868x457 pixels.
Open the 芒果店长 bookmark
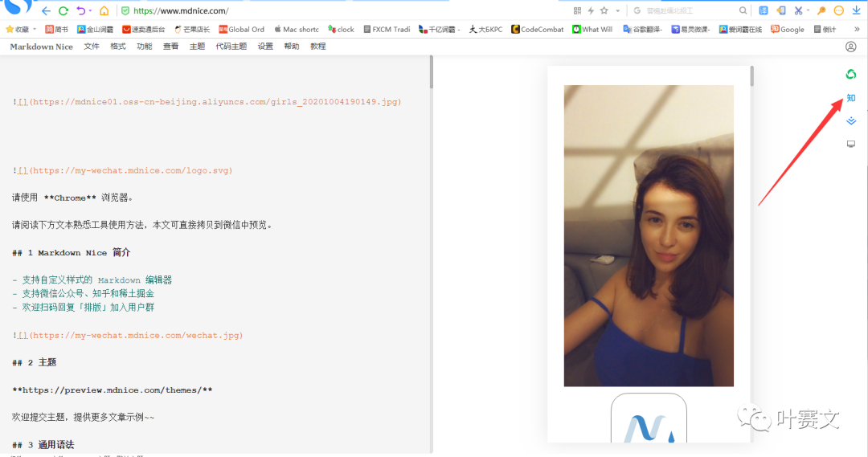coord(192,30)
